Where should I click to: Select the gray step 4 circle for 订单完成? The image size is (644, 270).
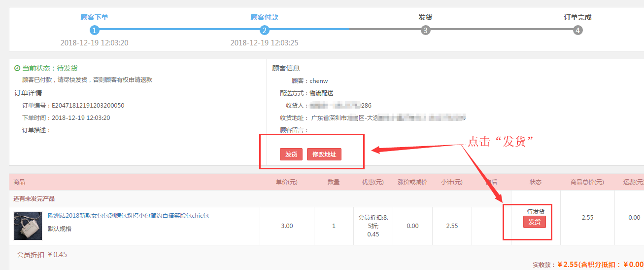click(577, 30)
